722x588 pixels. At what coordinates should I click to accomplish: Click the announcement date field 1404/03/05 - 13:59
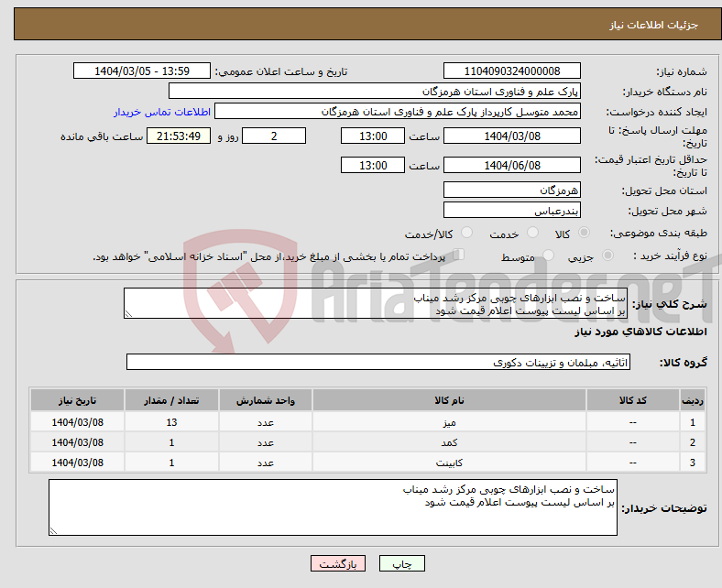coord(142,71)
